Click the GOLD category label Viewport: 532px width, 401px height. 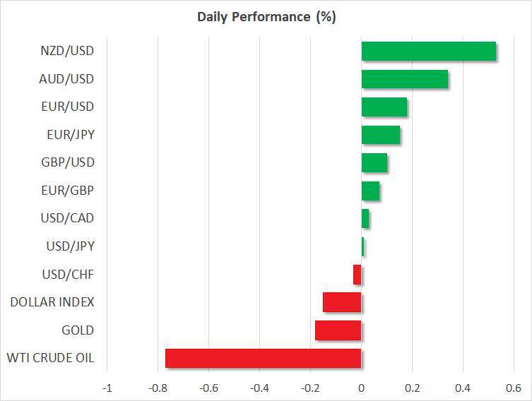[77, 330]
